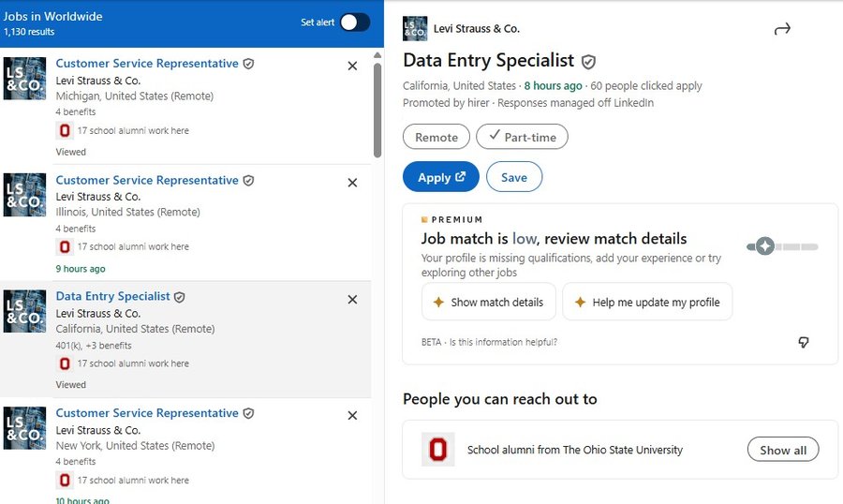843x504 pixels.
Task: Click 'Is this information helpful?' text
Action: 503,342
